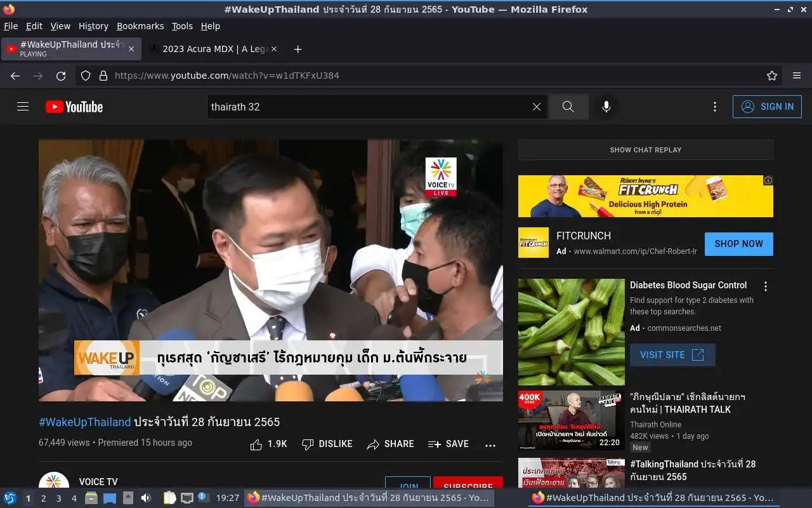The width and height of the screenshot is (812, 508).
Task: Open YouTube settings three-dot menu
Action: (x=715, y=107)
